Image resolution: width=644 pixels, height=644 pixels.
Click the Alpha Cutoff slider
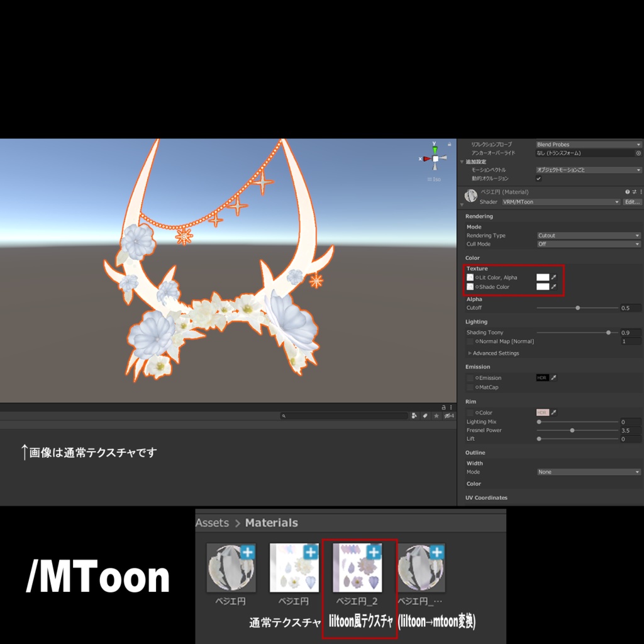[x=577, y=308]
